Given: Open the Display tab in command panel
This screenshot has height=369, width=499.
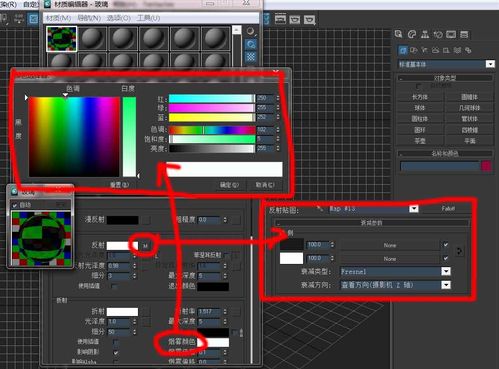Looking at the screenshot, I should [x=451, y=34].
